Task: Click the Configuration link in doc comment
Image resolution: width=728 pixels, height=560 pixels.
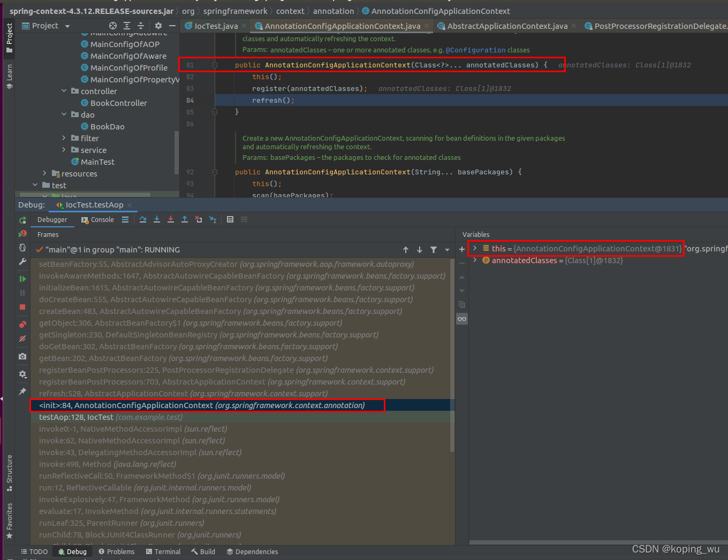Action: tap(475, 50)
